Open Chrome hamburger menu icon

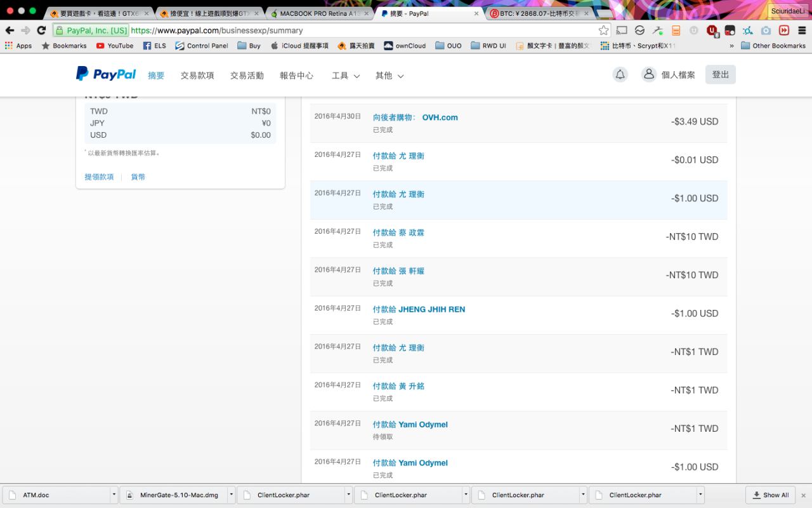[802, 30]
